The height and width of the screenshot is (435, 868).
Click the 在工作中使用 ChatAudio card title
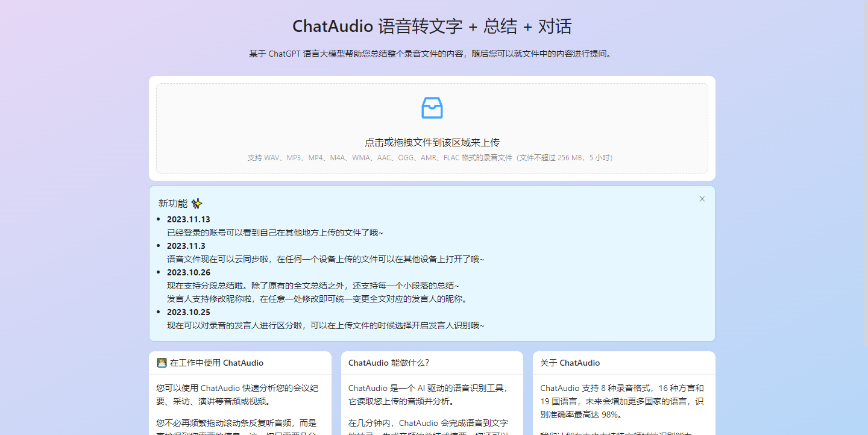pos(216,363)
